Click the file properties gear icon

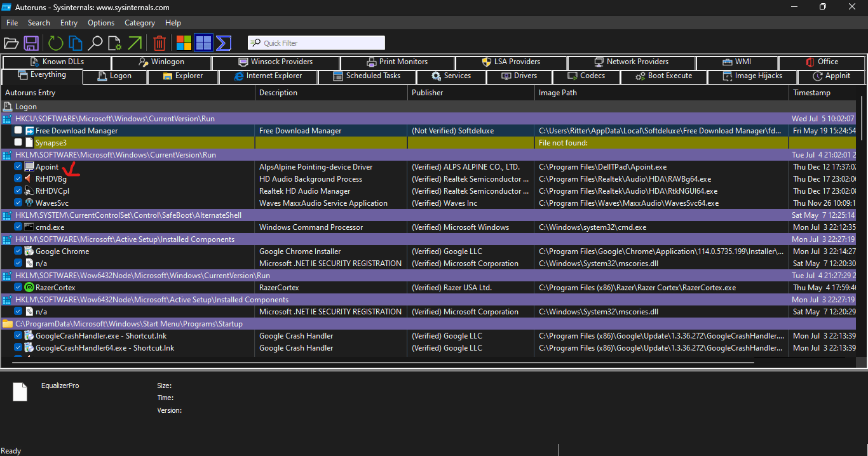pos(114,43)
